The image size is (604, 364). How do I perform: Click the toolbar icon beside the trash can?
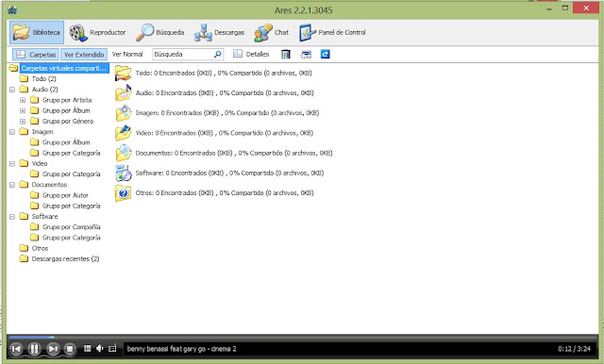pos(306,55)
